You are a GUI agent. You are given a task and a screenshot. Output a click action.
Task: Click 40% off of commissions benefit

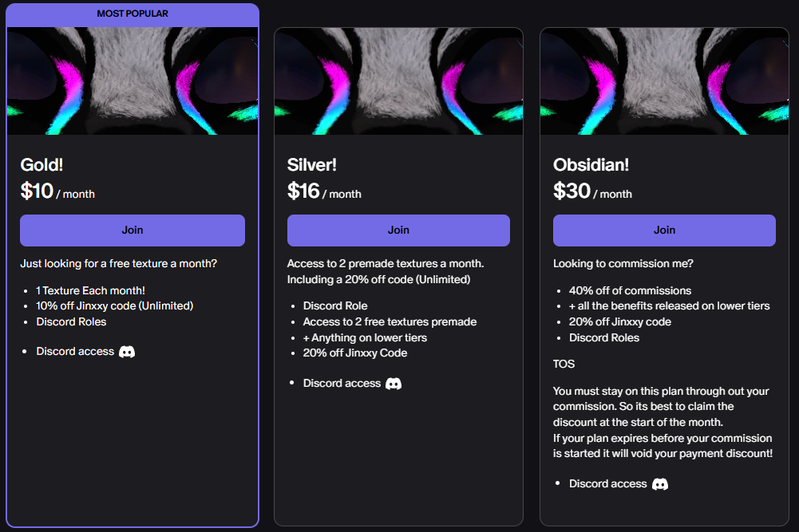[x=630, y=290]
